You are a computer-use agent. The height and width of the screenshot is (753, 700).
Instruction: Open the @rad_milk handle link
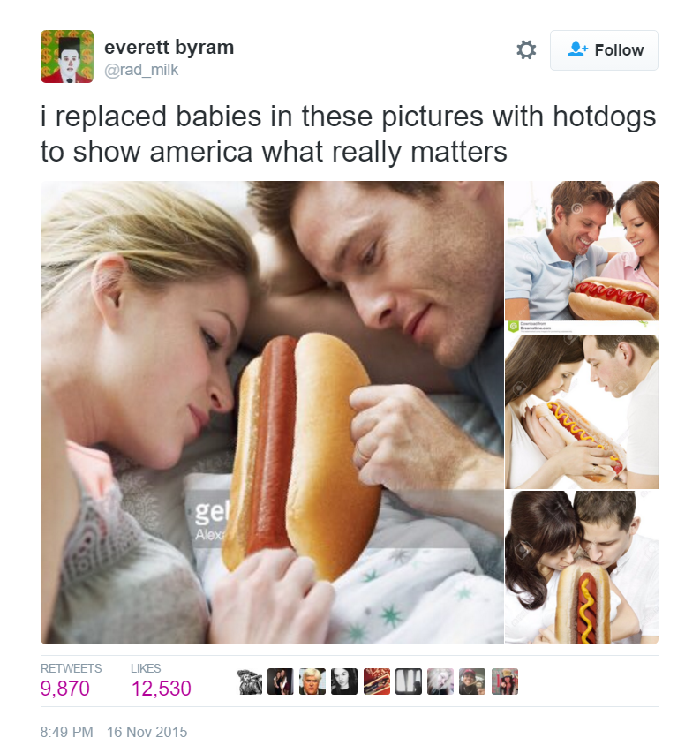(x=141, y=70)
